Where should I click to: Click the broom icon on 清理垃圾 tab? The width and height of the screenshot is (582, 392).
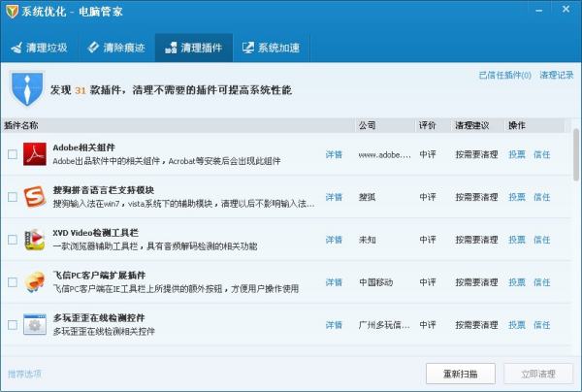click(16, 48)
